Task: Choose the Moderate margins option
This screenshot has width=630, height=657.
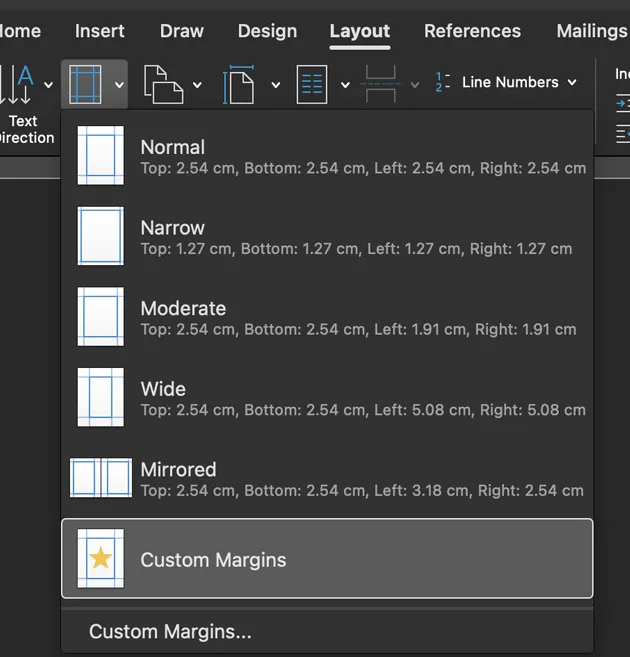Action: (327, 316)
